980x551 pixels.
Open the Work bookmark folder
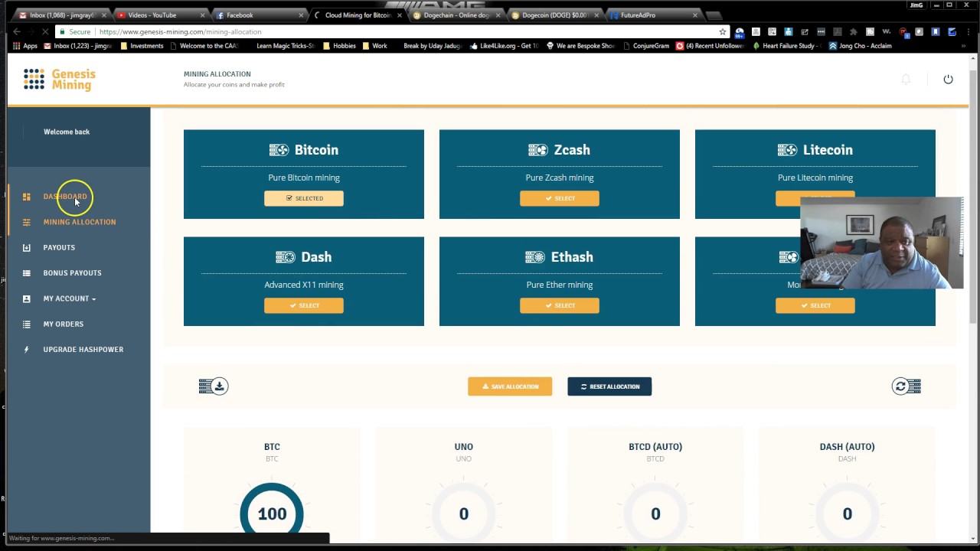coord(375,46)
